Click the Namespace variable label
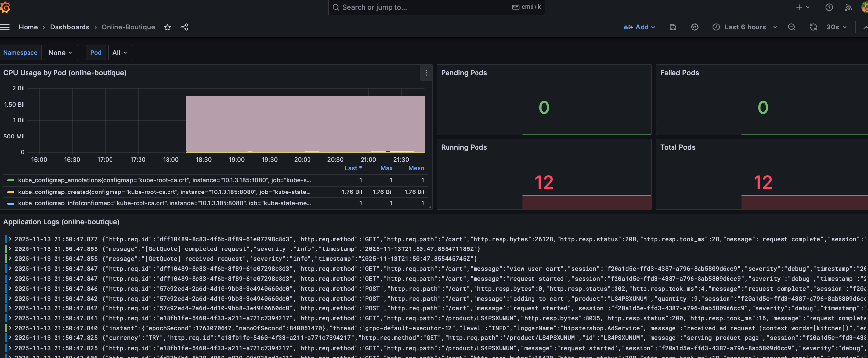Screen dimensions: 868x358 20,53
